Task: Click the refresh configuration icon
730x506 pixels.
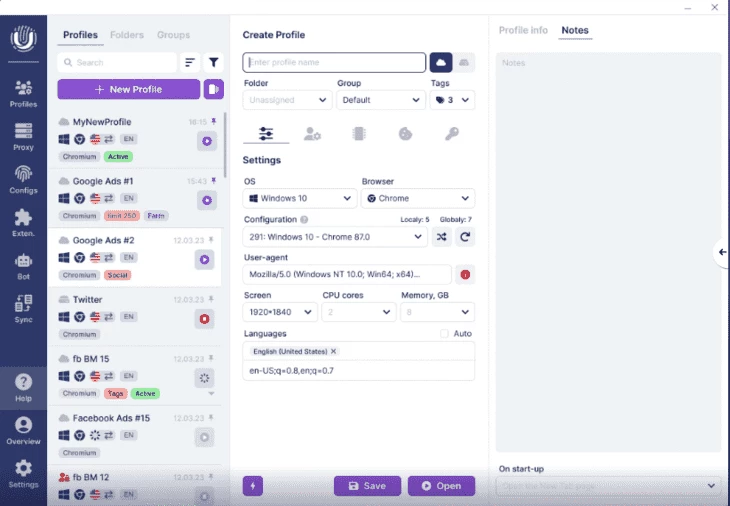Action: coord(465,237)
